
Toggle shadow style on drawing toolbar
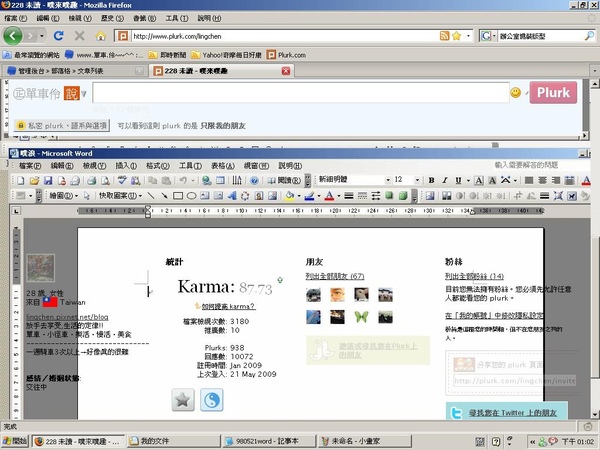click(x=389, y=196)
